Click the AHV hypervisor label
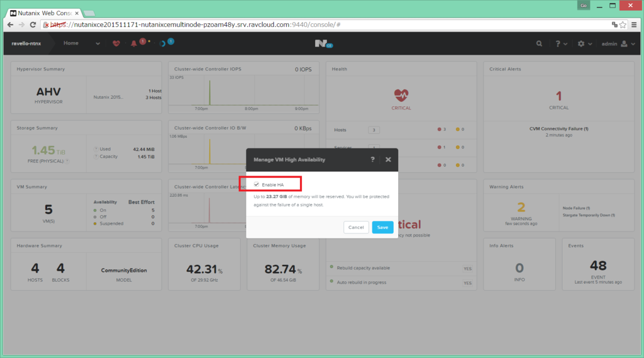This screenshot has height=358, width=644. pos(48,92)
